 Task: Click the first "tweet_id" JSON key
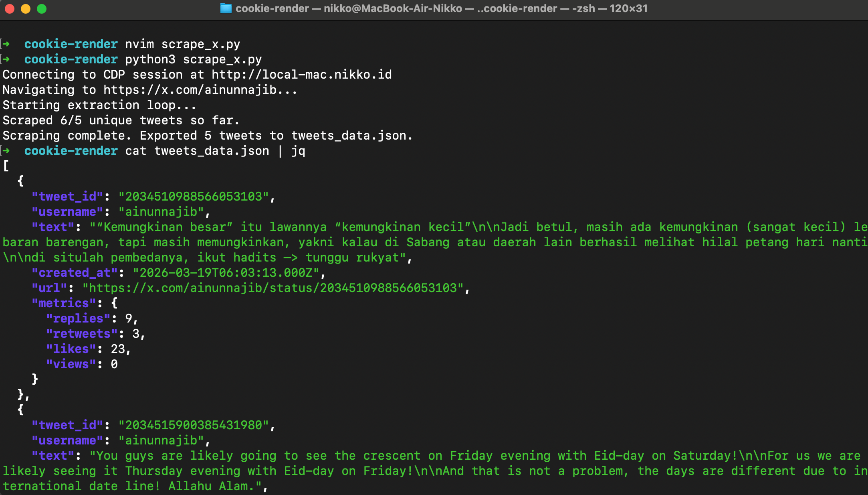point(67,196)
